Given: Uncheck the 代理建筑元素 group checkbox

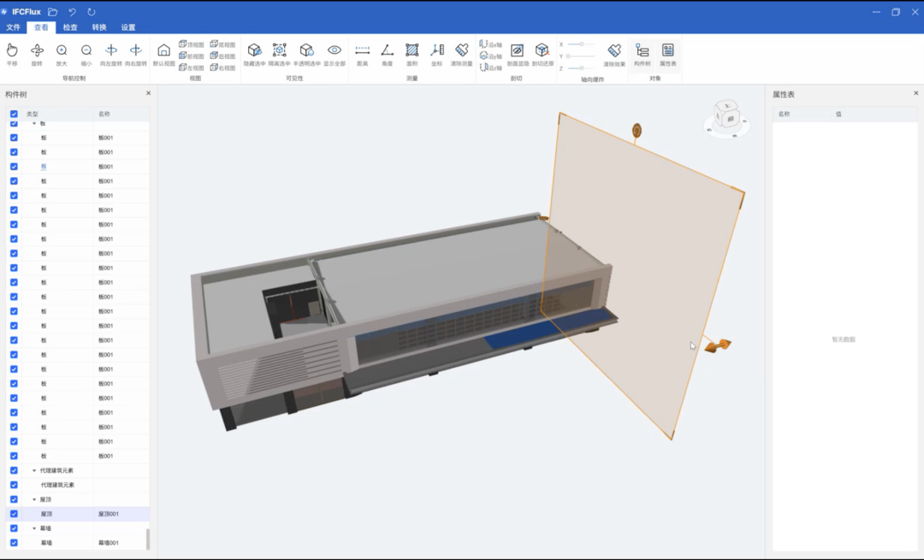Looking at the screenshot, I should (x=14, y=470).
